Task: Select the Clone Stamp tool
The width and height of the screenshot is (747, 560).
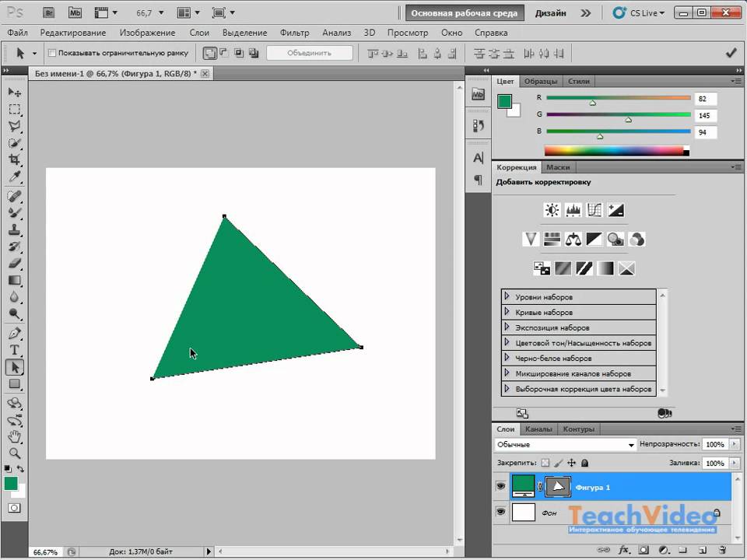Action: (14, 230)
